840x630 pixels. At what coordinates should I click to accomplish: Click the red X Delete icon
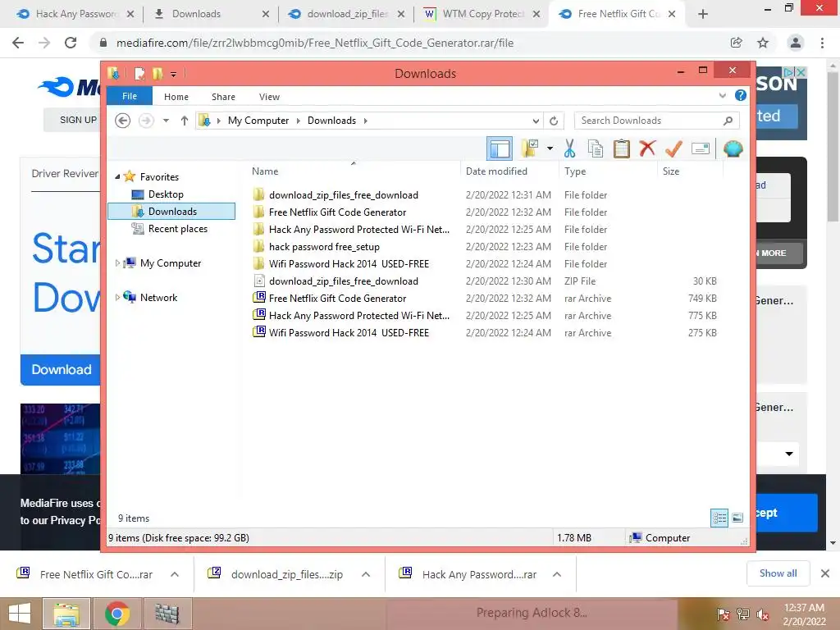[647, 148]
